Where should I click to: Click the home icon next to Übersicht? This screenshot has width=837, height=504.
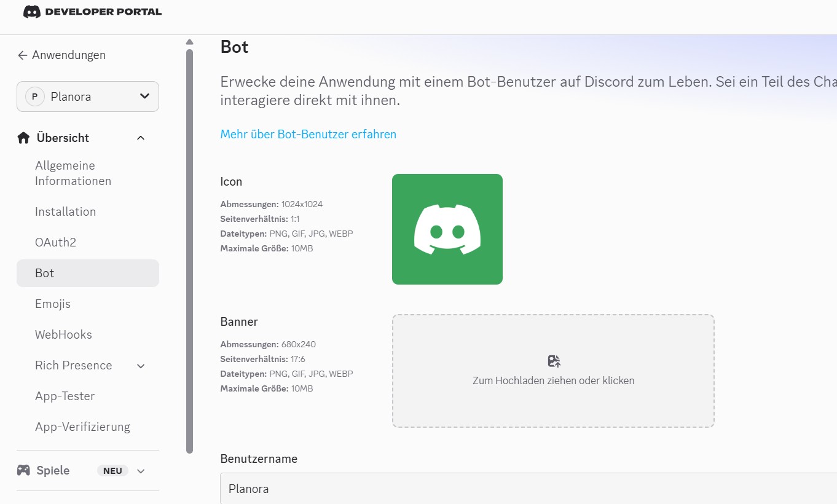(x=23, y=138)
